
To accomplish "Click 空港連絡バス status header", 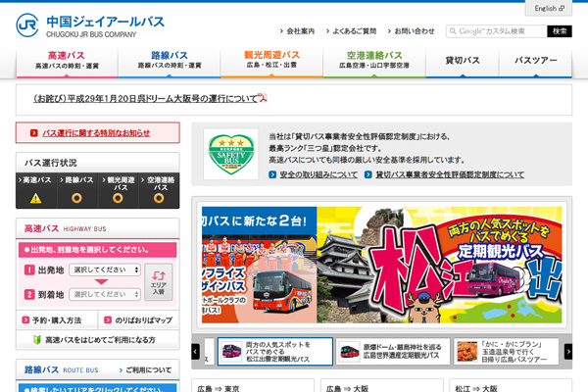I will tap(159, 183).
